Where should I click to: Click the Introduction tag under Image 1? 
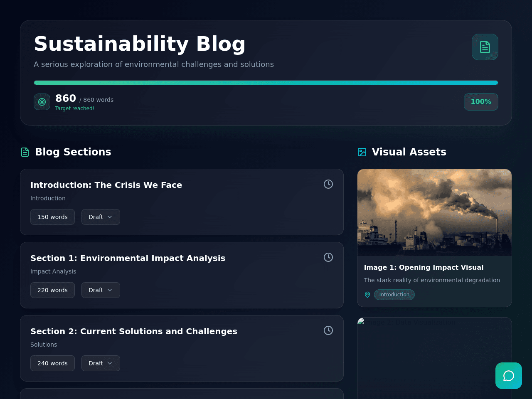click(394, 295)
